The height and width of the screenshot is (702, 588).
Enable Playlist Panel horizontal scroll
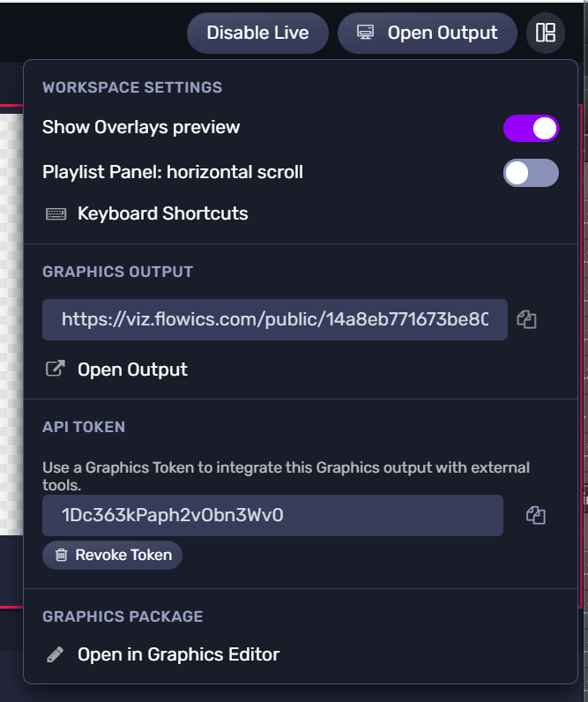(x=531, y=173)
